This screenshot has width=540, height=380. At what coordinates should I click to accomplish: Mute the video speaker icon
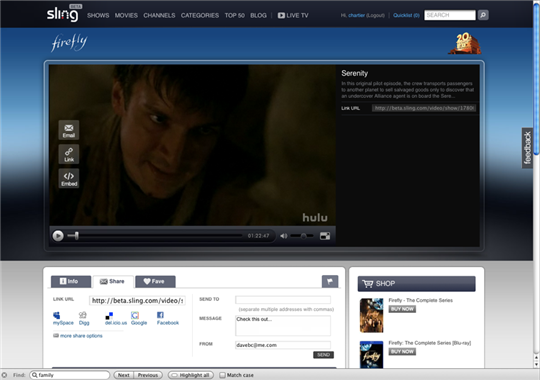(x=283, y=236)
